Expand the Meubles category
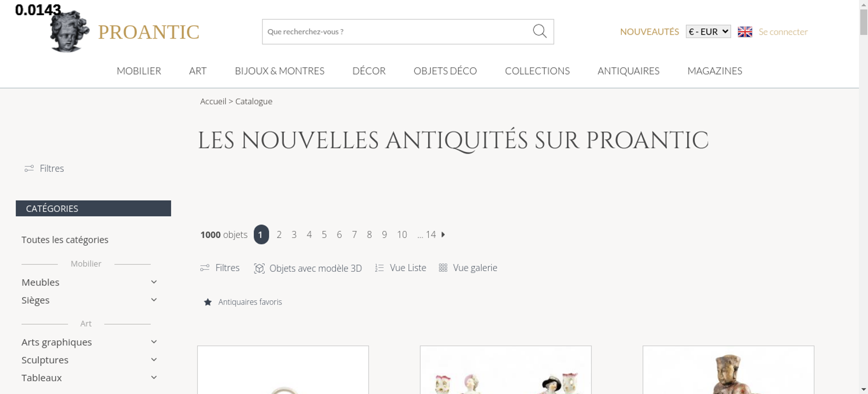Image resolution: width=868 pixels, height=394 pixels. pyautogui.click(x=154, y=282)
